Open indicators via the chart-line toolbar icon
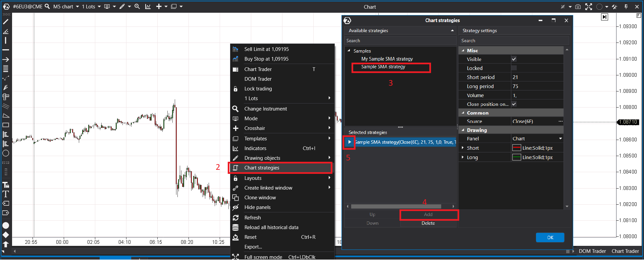The image size is (644, 277). [x=148, y=6]
